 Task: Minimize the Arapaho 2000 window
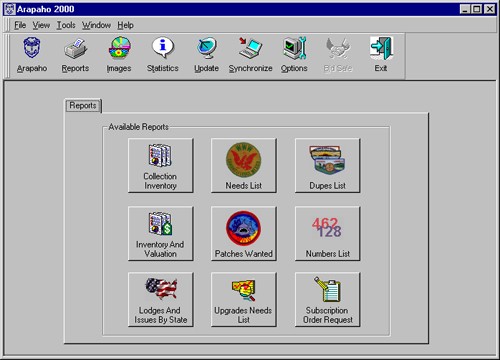pos(465,9)
